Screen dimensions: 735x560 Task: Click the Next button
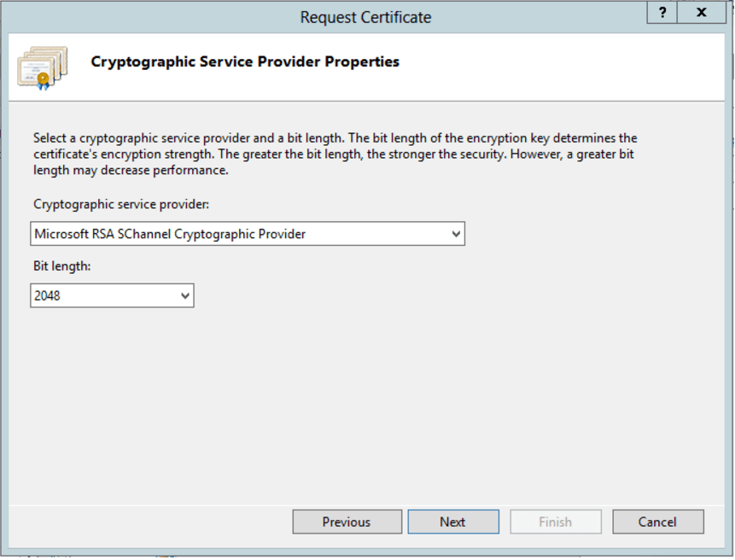(x=453, y=522)
